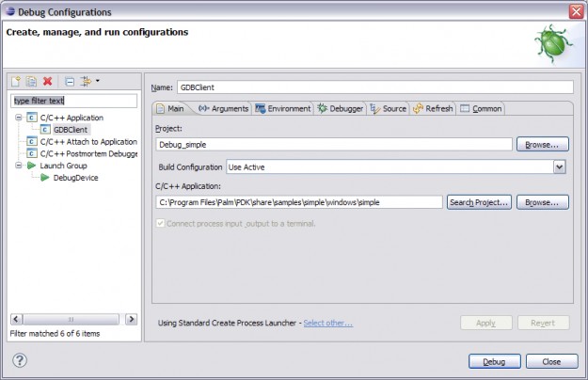Click the New launch configuration icon
Viewport: 588px width, 380px height.
tap(15, 82)
